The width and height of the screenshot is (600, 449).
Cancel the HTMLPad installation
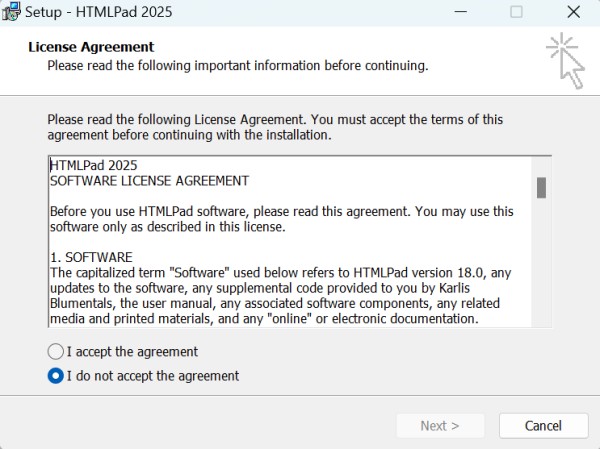click(543, 426)
